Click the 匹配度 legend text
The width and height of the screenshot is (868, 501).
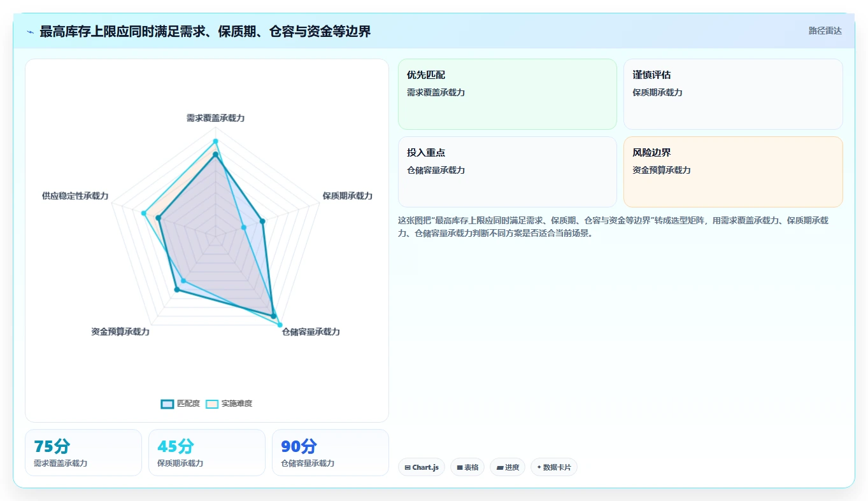click(x=189, y=404)
